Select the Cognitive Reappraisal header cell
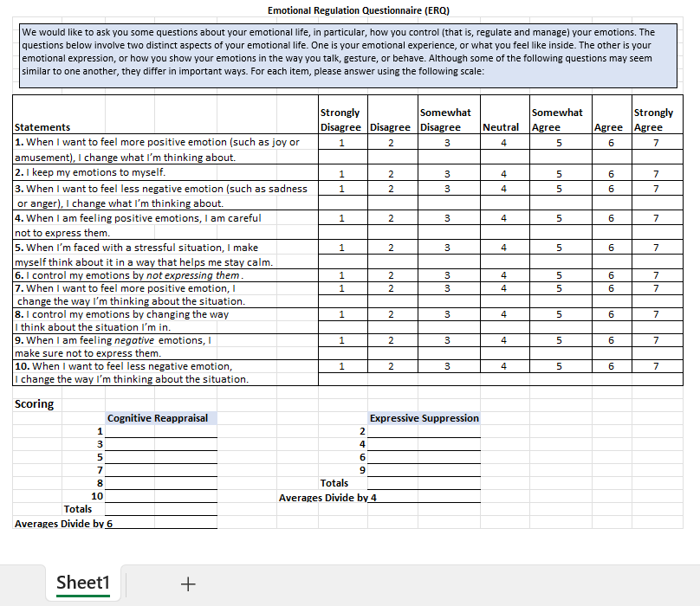This screenshot has width=700, height=606. pyautogui.click(x=159, y=418)
